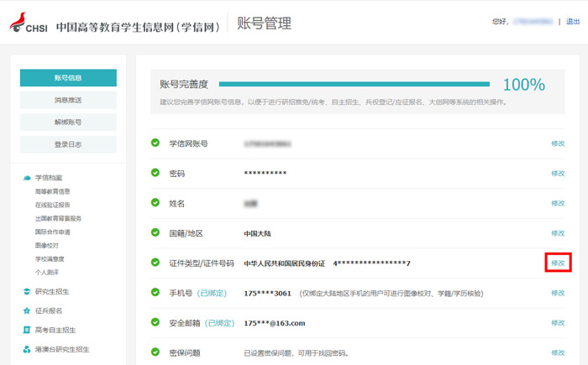This screenshot has width=588, height=365.
Task: Open 出国教育背景服务
Action: (58, 218)
